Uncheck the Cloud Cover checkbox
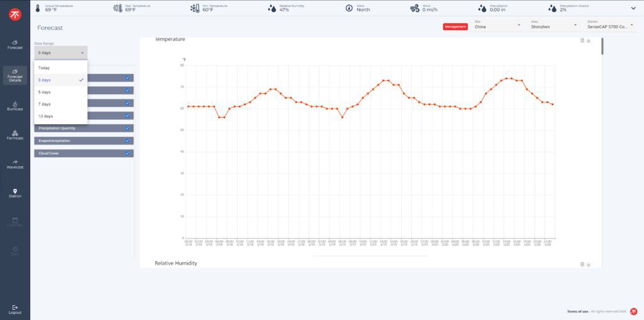The image size is (644, 320). (x=127, y=153)
